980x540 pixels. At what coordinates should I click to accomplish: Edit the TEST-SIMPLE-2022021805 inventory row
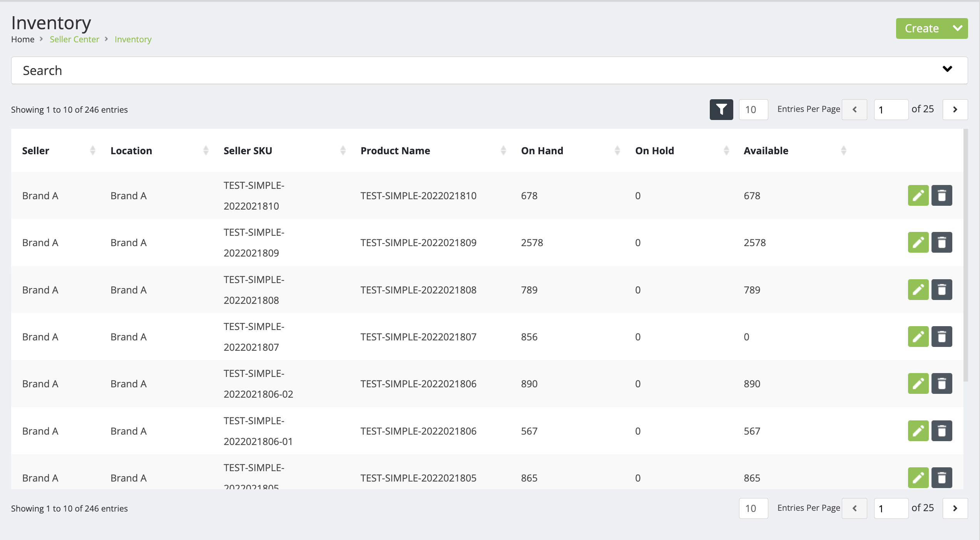click(918, 478)
